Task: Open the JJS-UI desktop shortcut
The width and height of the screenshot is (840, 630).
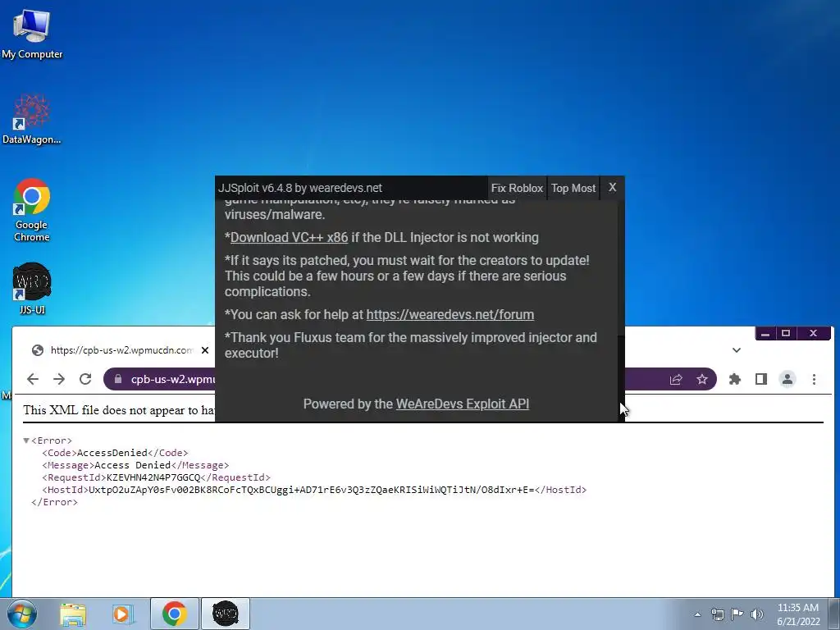Action: tap(32, 288)
